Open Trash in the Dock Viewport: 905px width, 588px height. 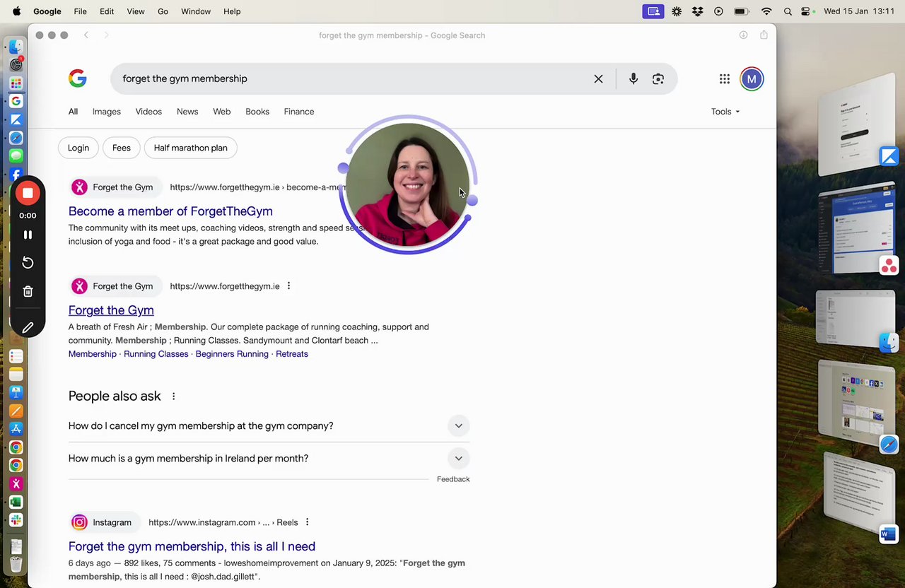(16, 564)
